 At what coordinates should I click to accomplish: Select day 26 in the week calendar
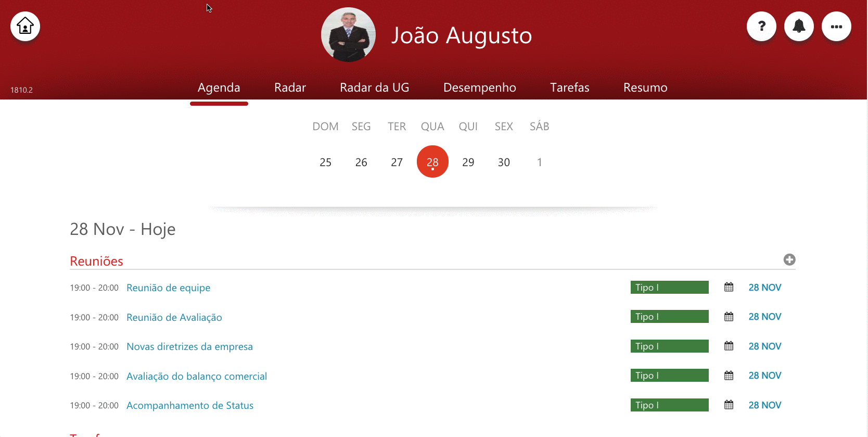(361, 162)
